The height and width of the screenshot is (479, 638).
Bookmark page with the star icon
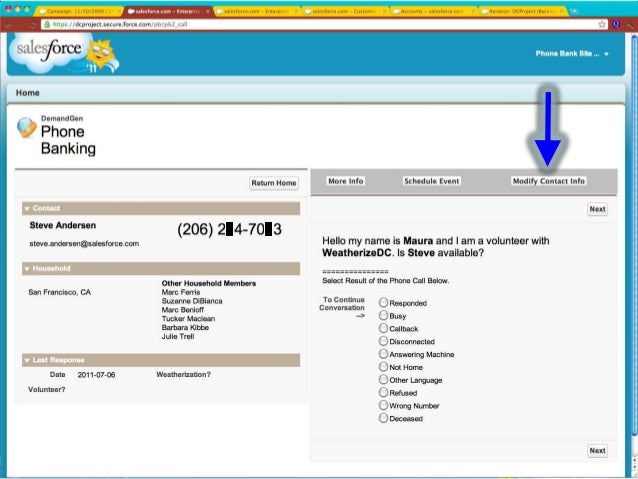[x=601, y=24]
